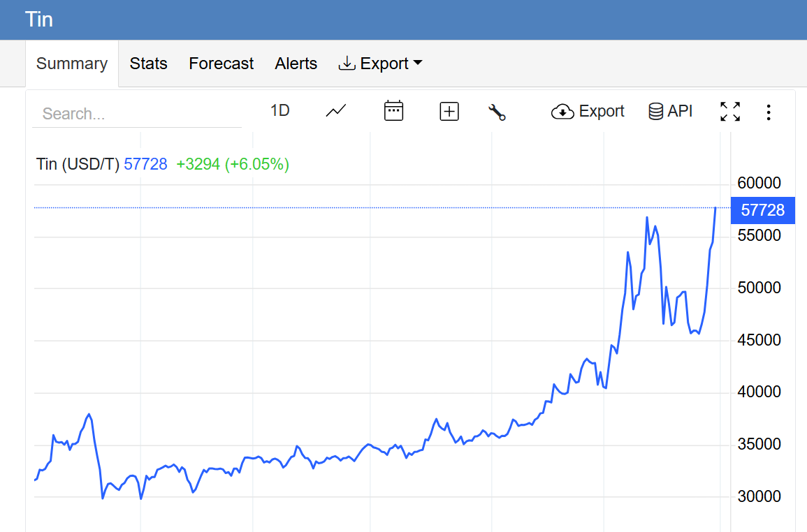807x532 pixels.
Task: Open the 1D interval selector
Action: 280,111
